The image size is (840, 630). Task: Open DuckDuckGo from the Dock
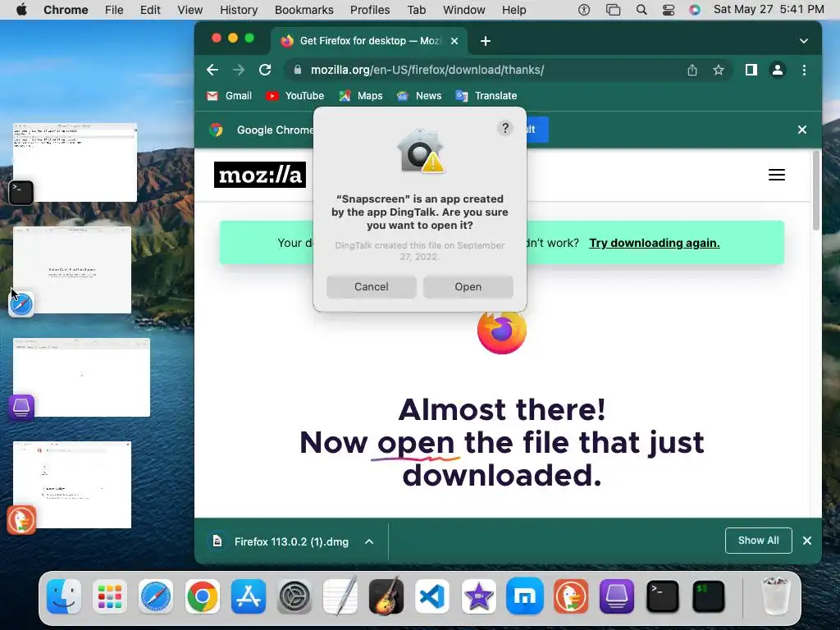click(x=571, y=596)
